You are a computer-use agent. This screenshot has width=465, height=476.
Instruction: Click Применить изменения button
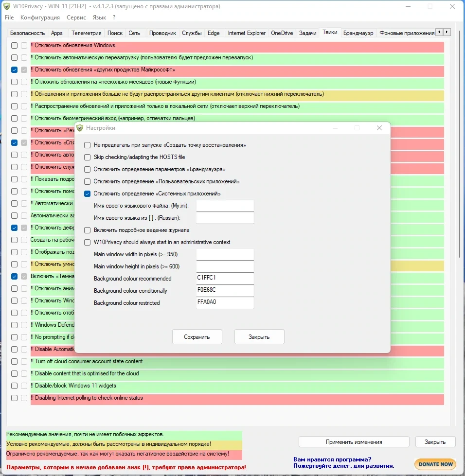coord(354,441)
